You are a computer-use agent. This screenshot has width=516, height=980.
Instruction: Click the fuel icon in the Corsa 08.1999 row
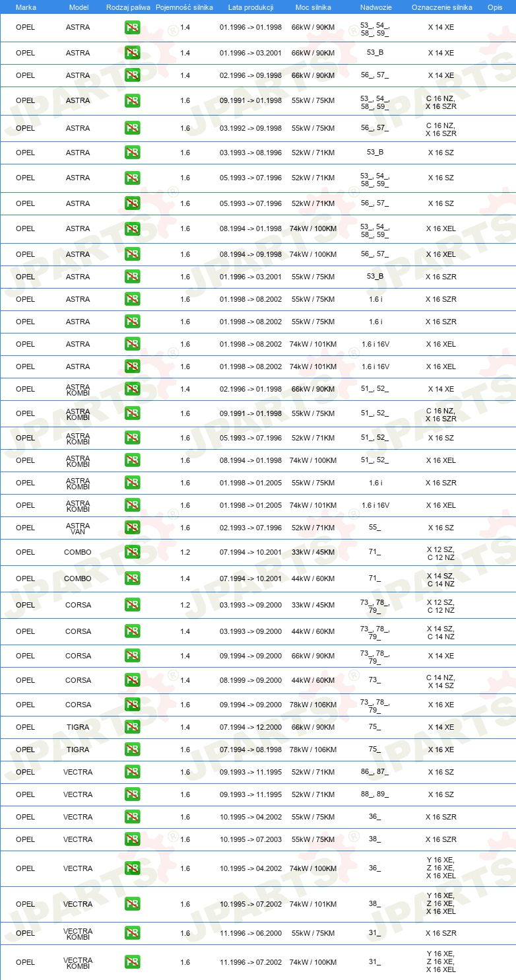tap(133, 680)
